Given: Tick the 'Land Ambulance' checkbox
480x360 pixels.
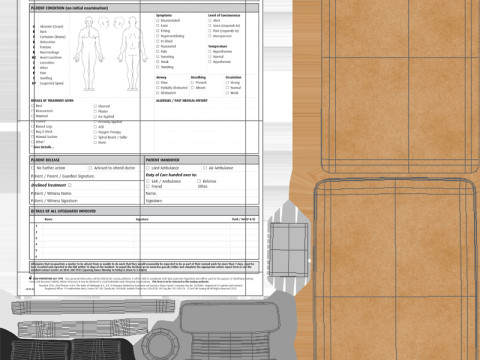Looking at the screenshot, I should [148, 168].
